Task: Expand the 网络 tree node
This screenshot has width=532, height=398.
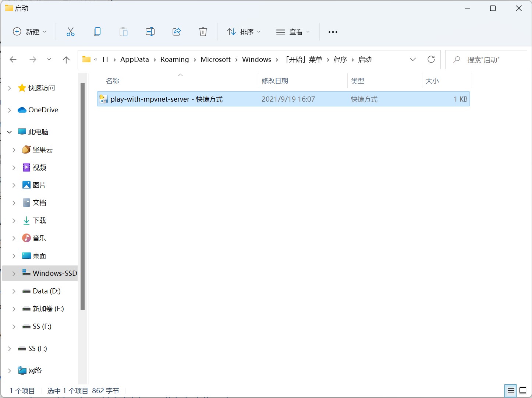Action: (10, 370)
